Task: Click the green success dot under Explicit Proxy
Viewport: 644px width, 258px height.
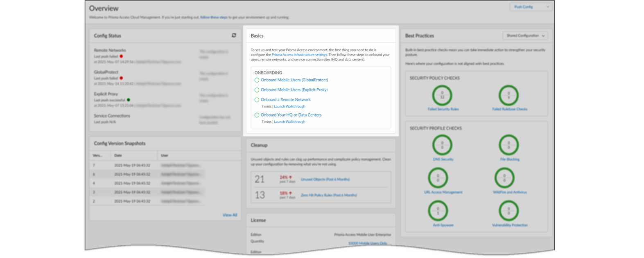Action: click(x=129, y=100)
